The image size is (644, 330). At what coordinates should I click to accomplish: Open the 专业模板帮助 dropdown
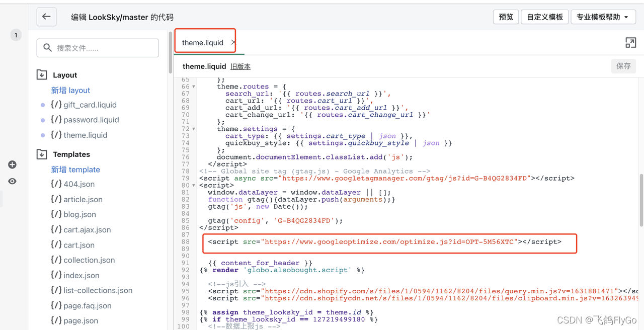coord(602,17)
